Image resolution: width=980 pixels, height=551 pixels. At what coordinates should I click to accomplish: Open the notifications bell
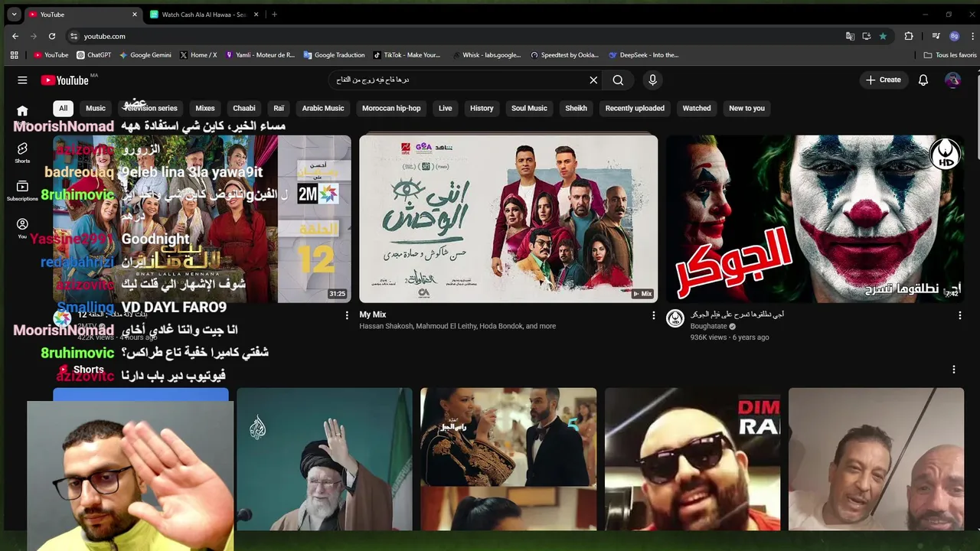point(923,80)
